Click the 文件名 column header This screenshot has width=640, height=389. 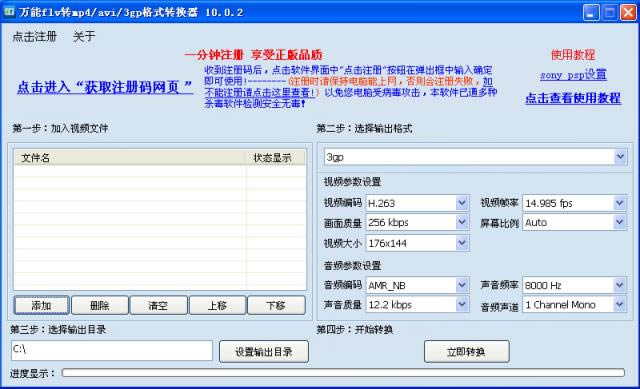[130, 158]
